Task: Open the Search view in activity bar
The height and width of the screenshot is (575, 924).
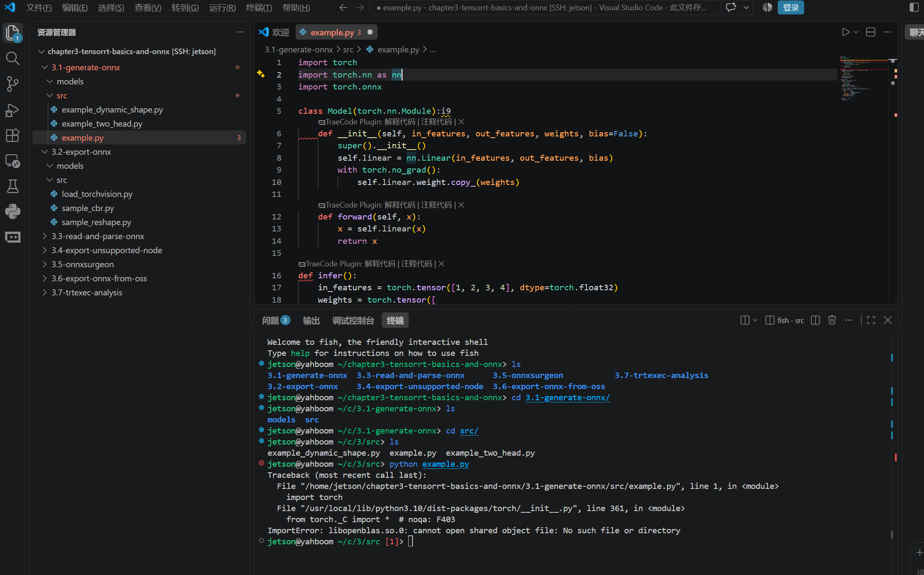Action: pyautogui.click(x=13, y=58)
